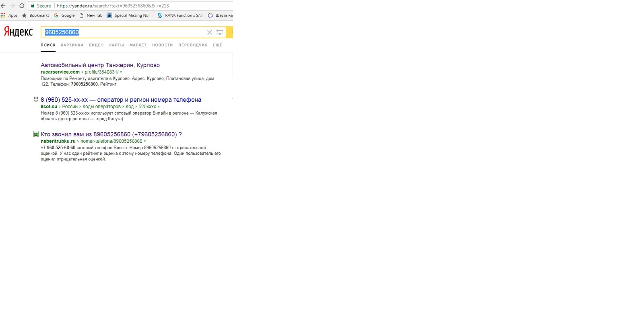Click Россия breadcrumb link

[70, 107]
